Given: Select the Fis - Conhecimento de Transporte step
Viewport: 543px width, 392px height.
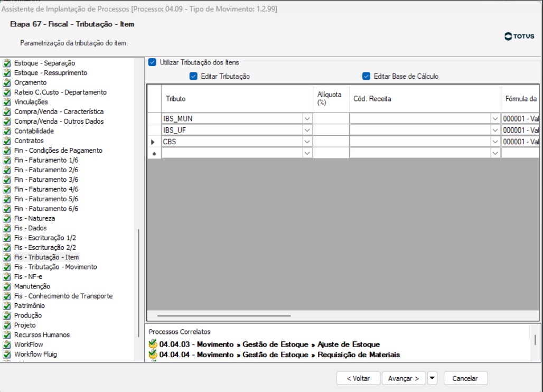Looking at the screenshot, I should 63,296.
